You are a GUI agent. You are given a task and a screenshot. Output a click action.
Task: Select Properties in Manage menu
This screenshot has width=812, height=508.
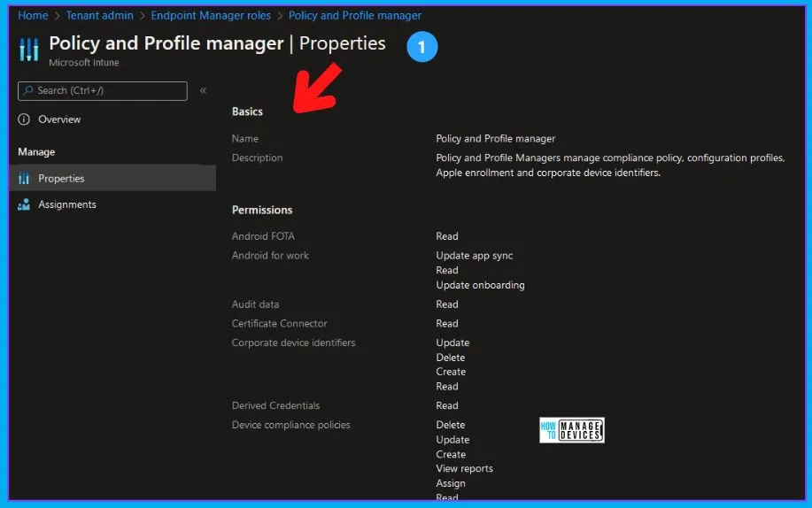(112, 178)
